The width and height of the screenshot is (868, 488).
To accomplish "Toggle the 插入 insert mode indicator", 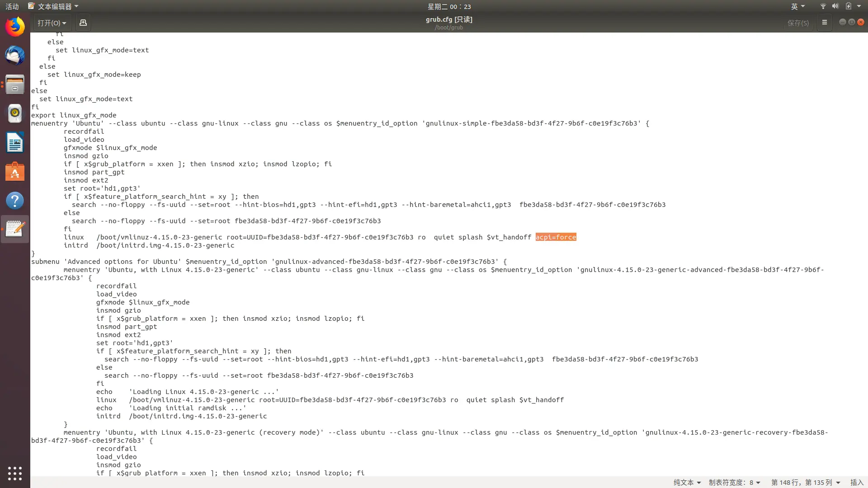I will [x=856, y=482].
